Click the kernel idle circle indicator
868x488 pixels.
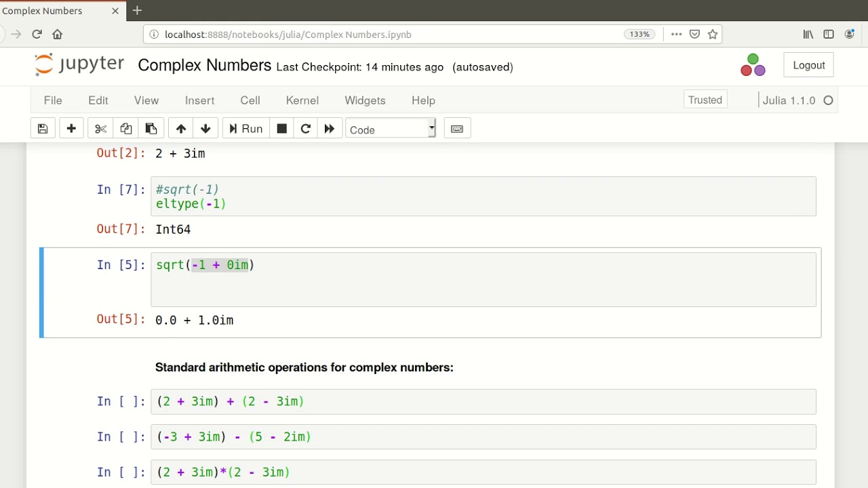(x=828, y=100)
